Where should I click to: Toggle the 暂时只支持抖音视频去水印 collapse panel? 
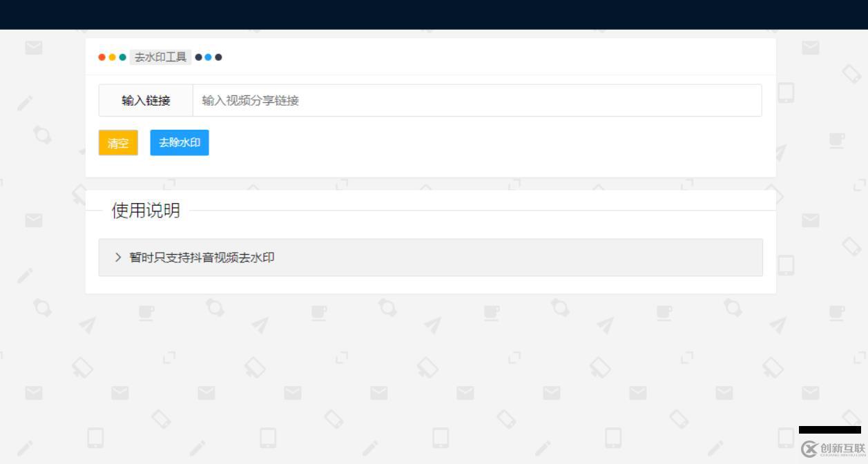click(431, 258)
